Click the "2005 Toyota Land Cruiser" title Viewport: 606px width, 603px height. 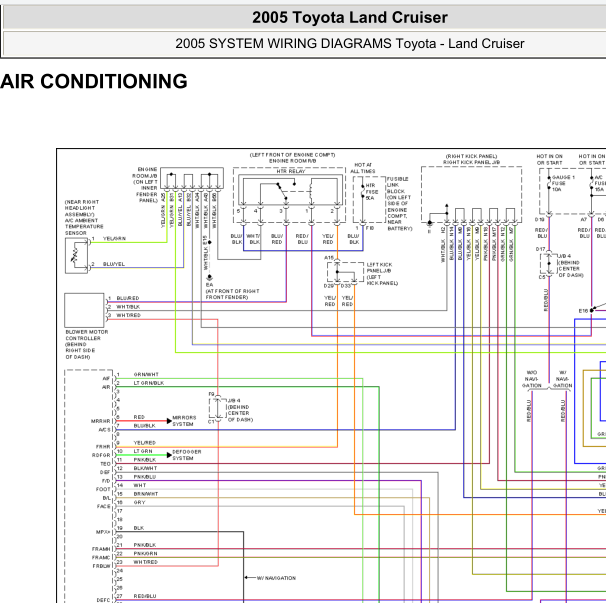(x=350, y=17)
